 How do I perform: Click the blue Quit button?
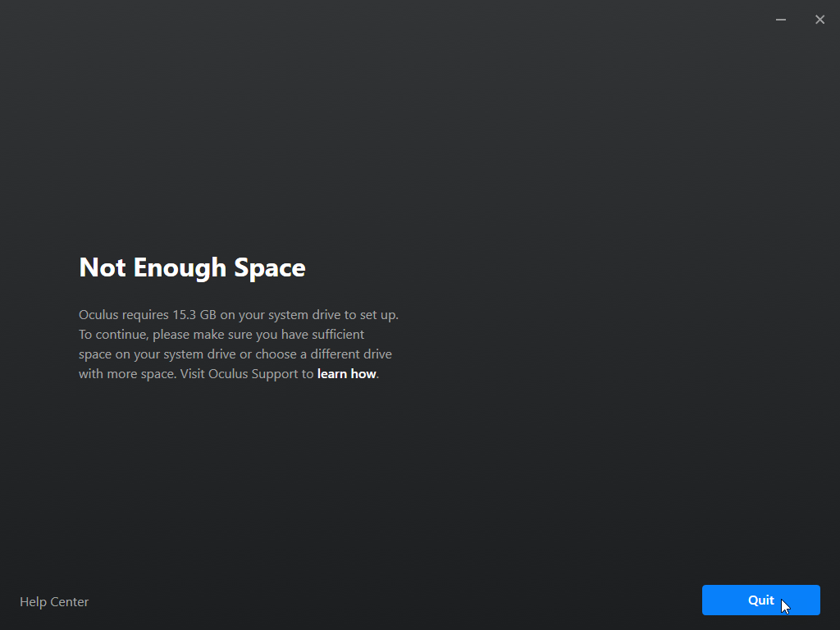pyautogui.click(x=760, y=600)
